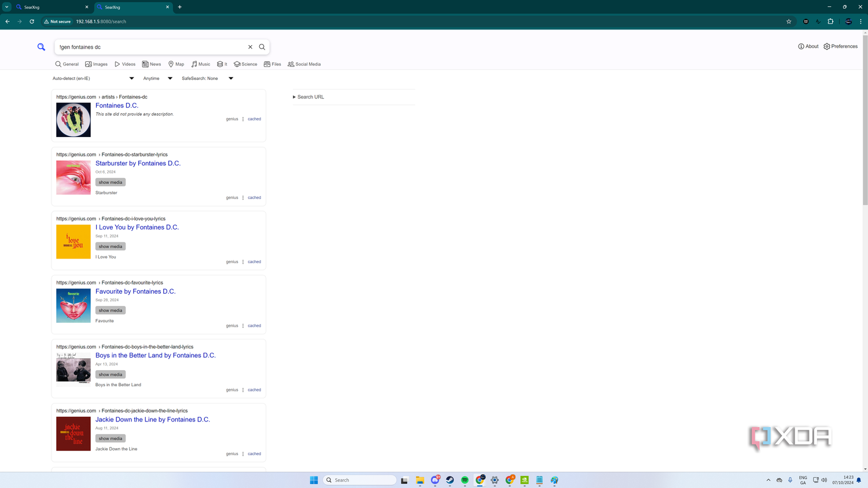This screenshot has height=488, width=868.
Task: Focus the search query input field
Action: click(x=152, y=47)
